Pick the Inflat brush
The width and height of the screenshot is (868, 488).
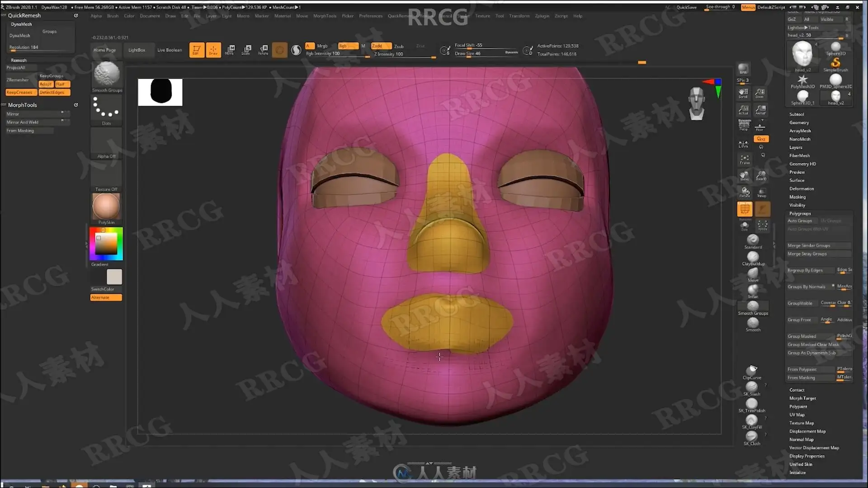pyautogui.click(x=753, y=291)
